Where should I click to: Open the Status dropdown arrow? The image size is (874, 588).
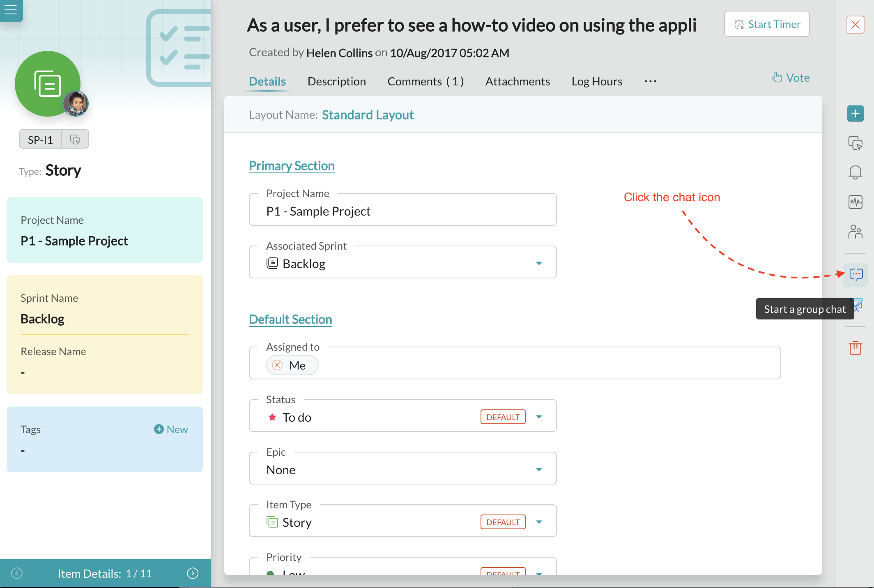pos(539,417)
